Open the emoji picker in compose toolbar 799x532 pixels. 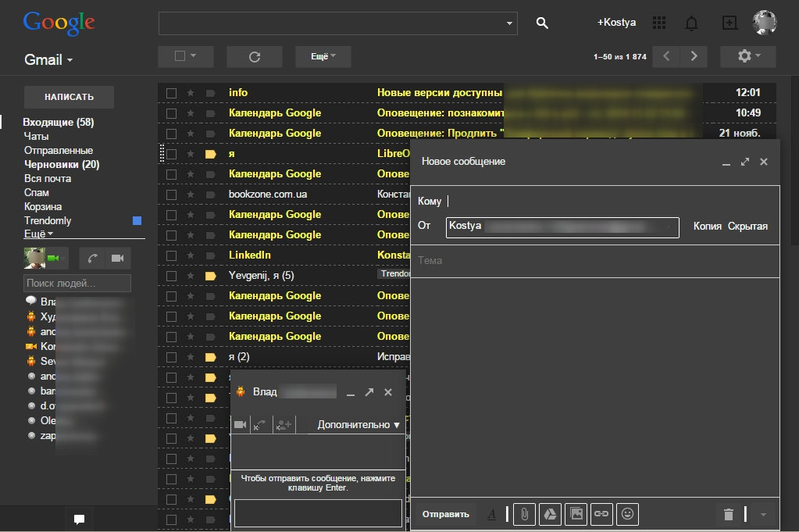[626, 514]
